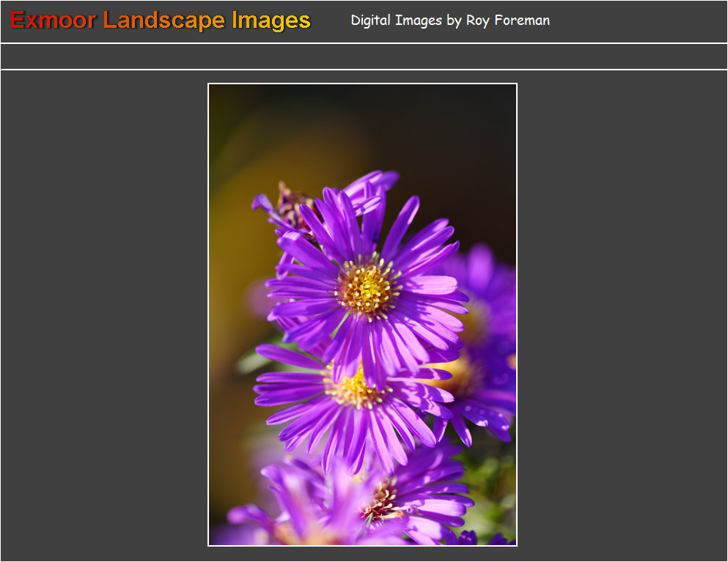
Task: Click the wilted bud behind the top flower
Action: (293, 205)
